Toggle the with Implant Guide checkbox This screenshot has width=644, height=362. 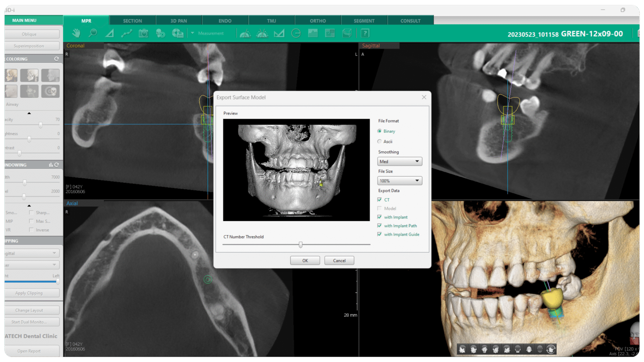[x=379, y=234]
